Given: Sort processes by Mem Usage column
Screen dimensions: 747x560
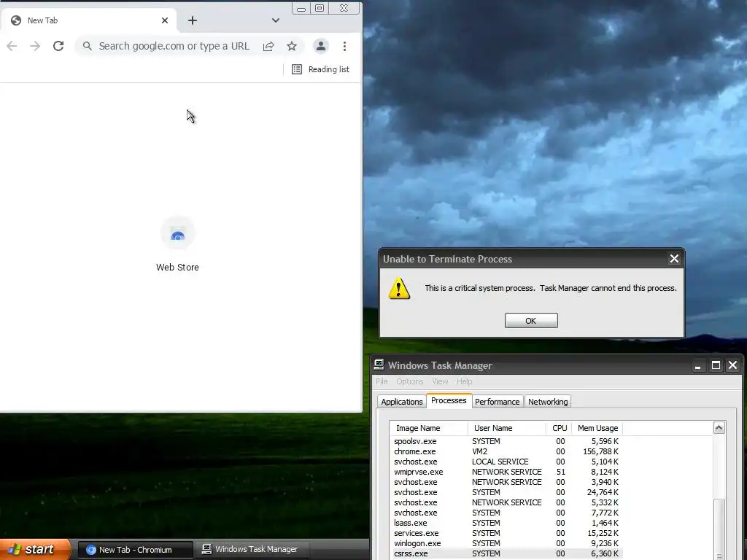Looking at the screenshot, I should click(x=597, y=428).
